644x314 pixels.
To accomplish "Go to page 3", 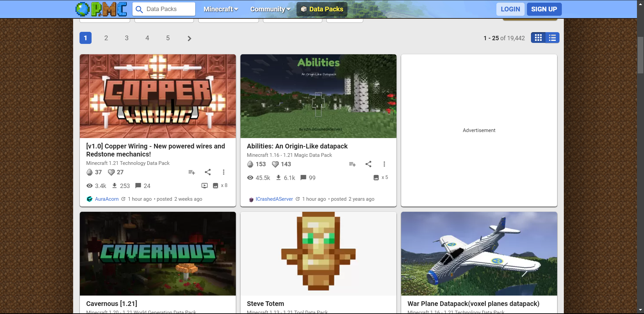I will tap(126, 38).
